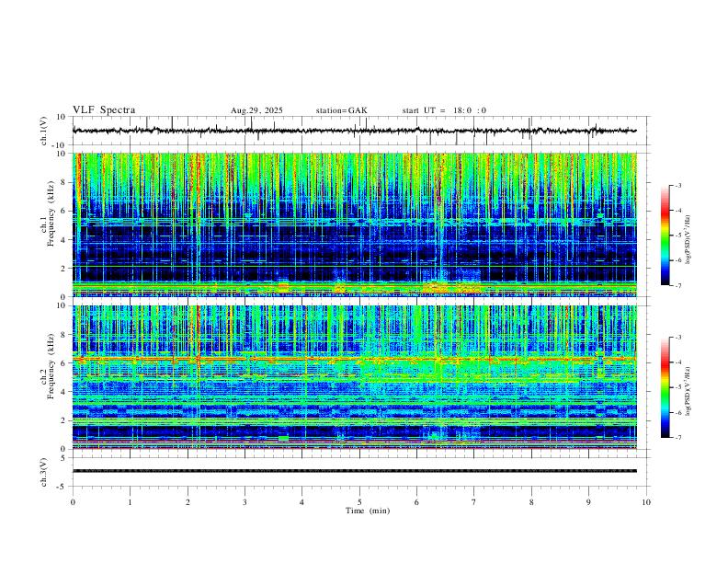Click the upper color bar's log(PSD) label
728x563 pixels.
coord(688,240)
